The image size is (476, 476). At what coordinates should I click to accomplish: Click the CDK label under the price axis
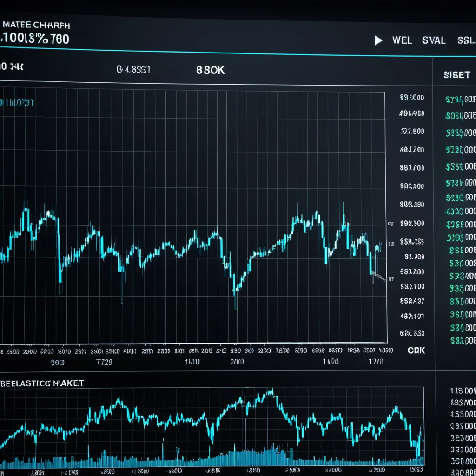(416, 350)
